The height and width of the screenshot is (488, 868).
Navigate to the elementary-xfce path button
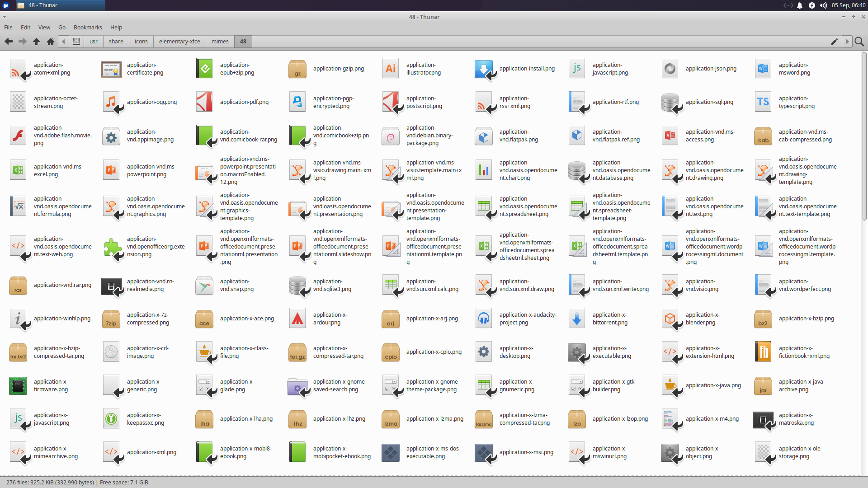coord(179,42)
